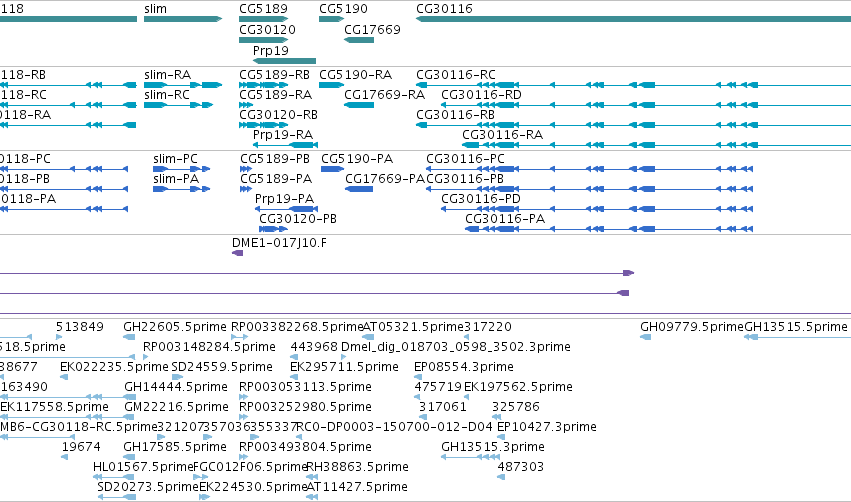Viewport: 851px width, 502px height.
Task: Open EST RP003053113.5prime
Action: pyautogui.click(x=305, y=387)
